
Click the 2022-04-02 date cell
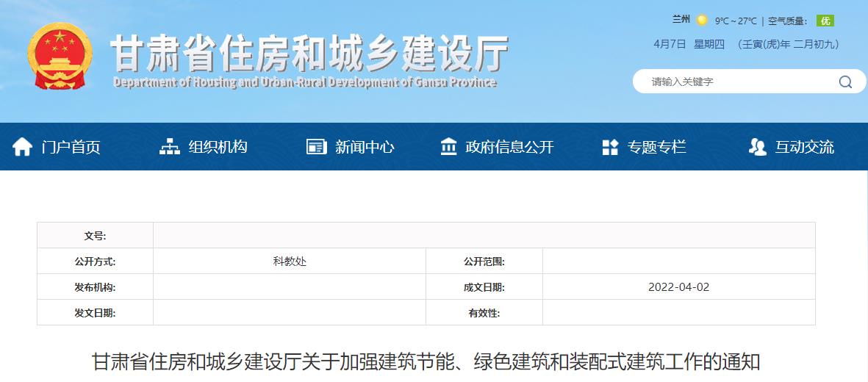(678, 287)
